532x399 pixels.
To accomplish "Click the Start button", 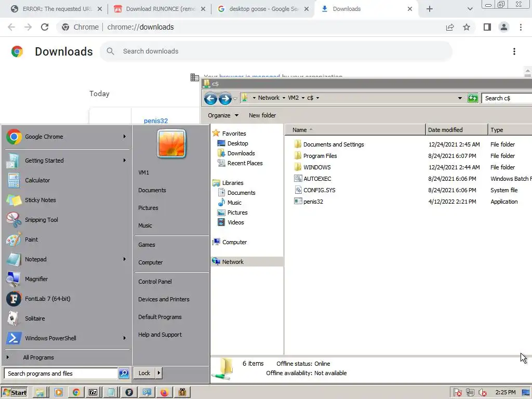I will coord(15,393).
